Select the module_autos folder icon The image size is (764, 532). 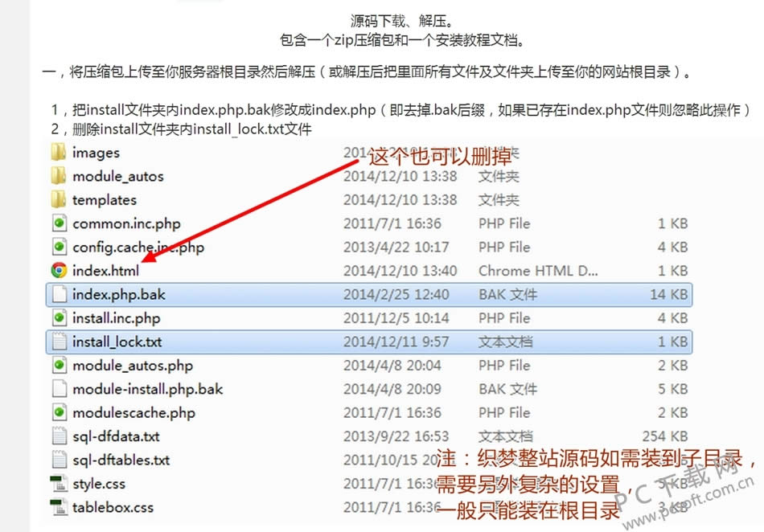point(58,176)
